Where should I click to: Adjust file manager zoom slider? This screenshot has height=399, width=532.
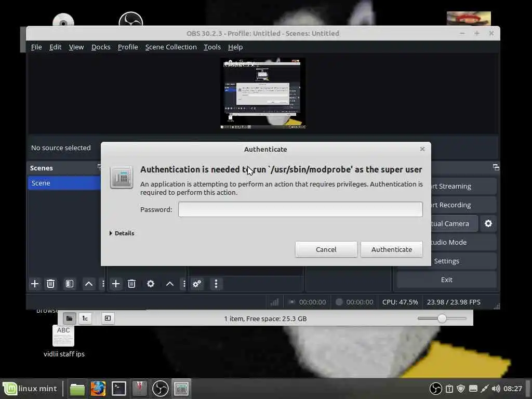442,318
